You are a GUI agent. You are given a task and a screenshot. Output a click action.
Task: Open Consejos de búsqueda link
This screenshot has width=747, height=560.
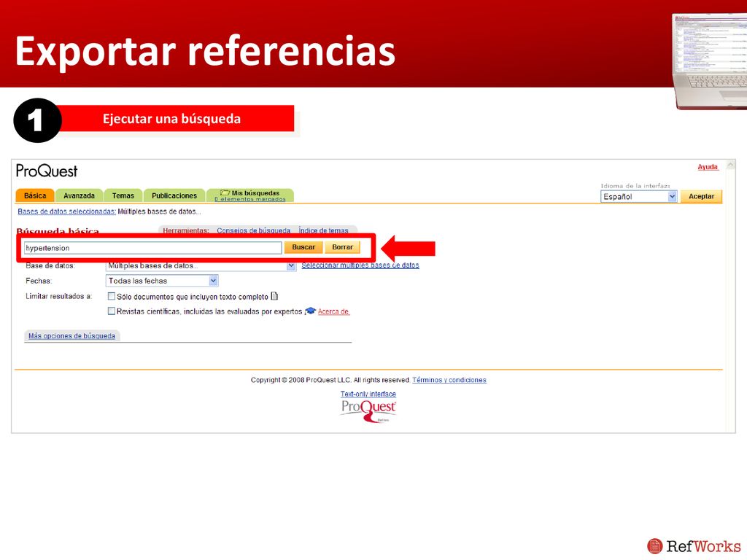tap(253, 230)
